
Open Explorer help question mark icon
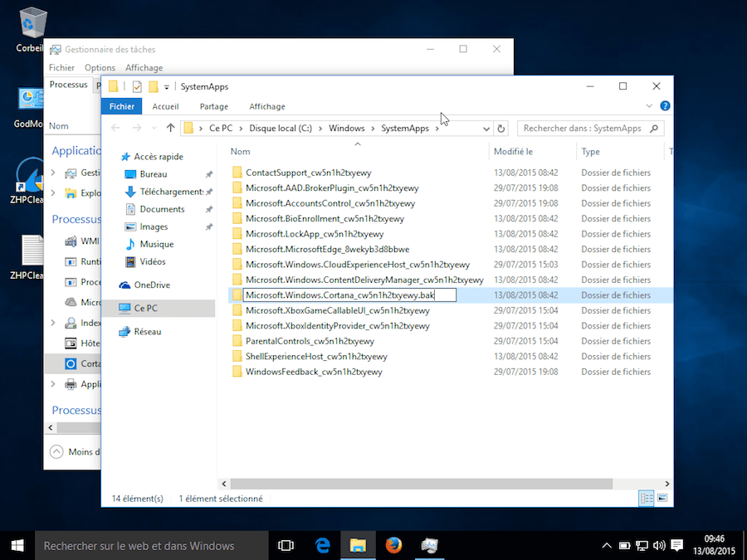[665, 106]
